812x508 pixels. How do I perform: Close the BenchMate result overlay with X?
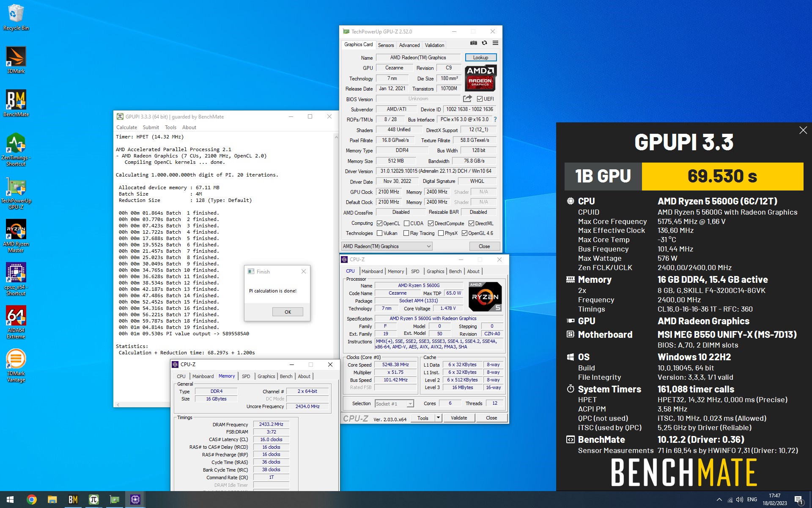[803, 130]
